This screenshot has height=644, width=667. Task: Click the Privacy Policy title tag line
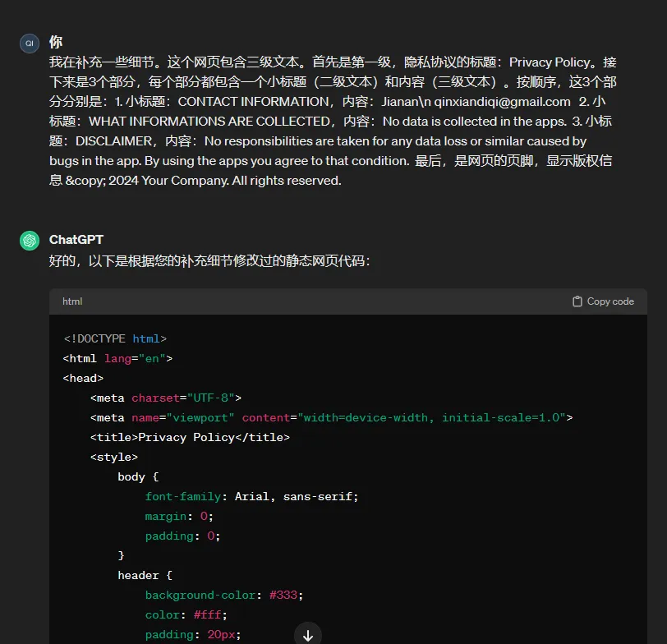tap(190, 437)
